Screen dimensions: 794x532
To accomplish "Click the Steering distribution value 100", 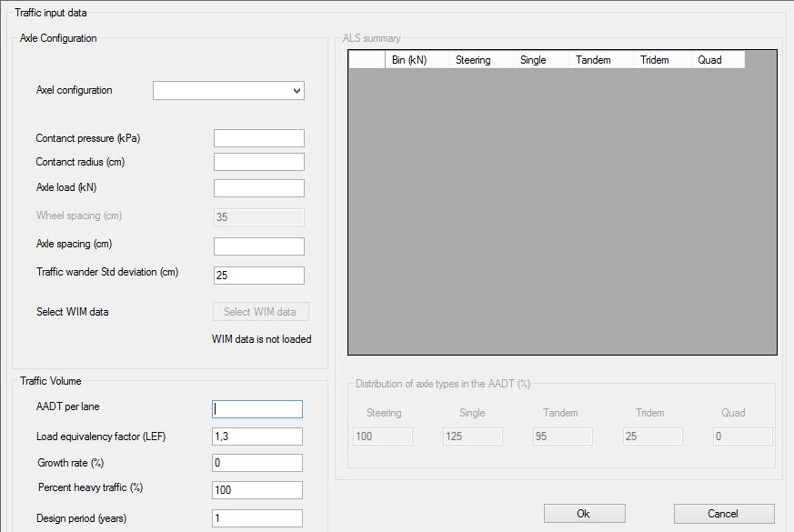I will 383,437.
